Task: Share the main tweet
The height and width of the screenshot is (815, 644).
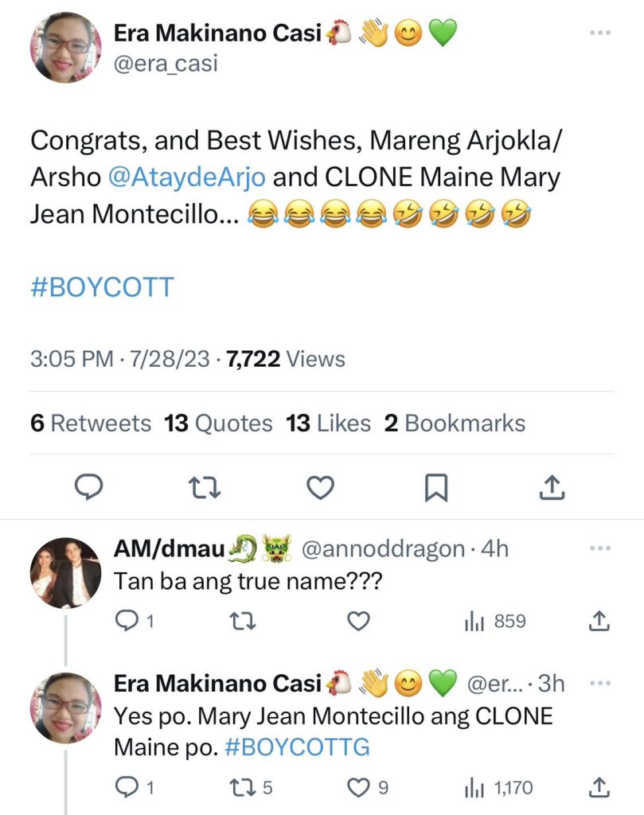Action: 552,487
